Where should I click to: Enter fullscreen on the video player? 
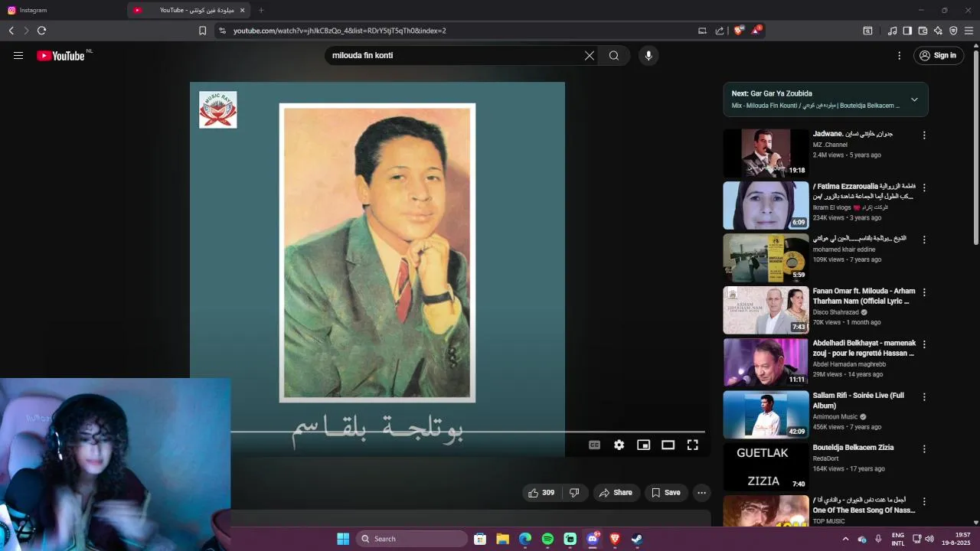point(692,445)
